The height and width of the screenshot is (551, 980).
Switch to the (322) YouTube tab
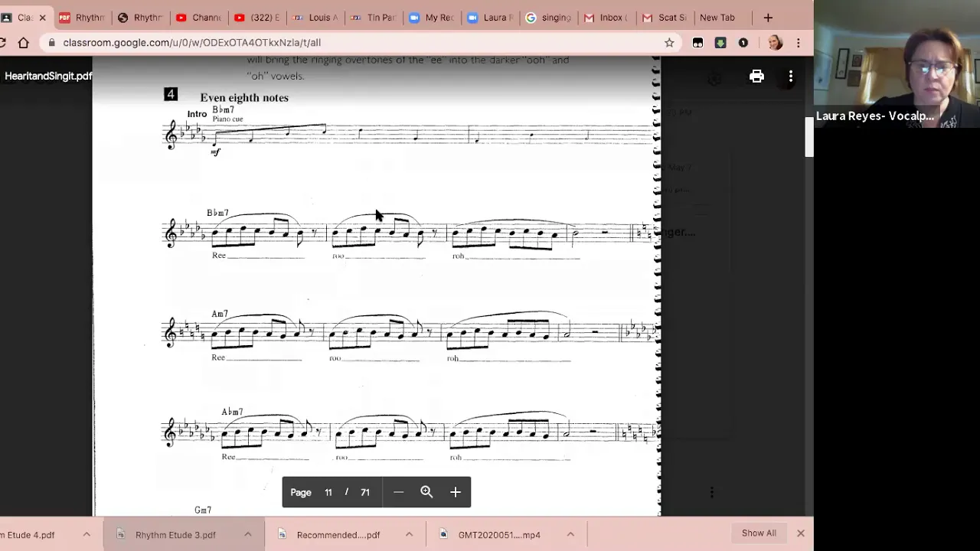click(x=256, y=18)
